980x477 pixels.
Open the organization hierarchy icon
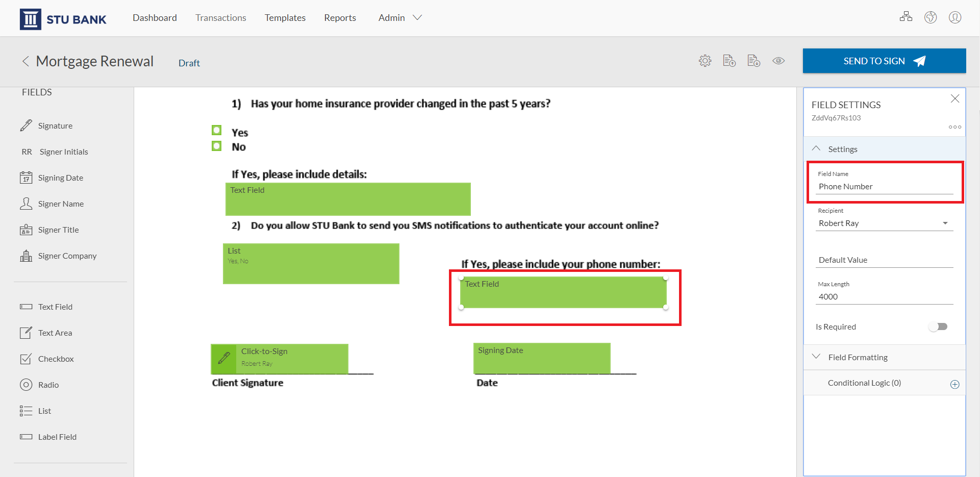coord(906,17)
